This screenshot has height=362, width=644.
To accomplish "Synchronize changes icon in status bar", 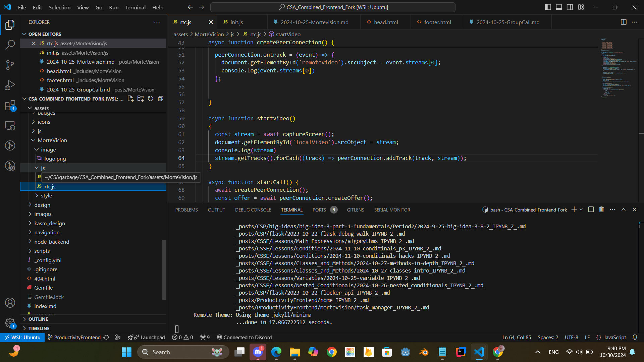I will click(x=106, y=337).
